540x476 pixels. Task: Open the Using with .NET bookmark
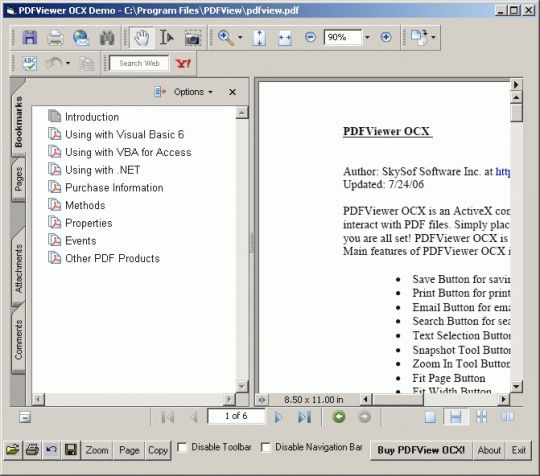(103, 170)
